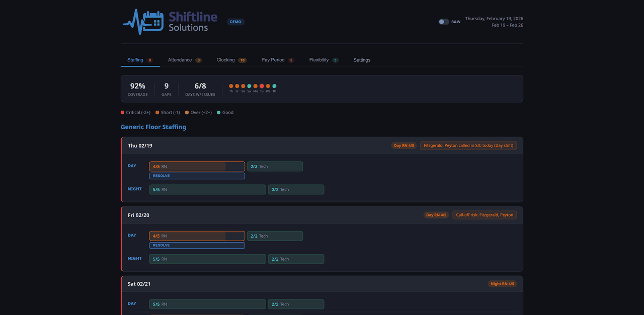Click RESOLVE under Fri 02/20 Day RN

pyautogui.click(x=197, y=245)
